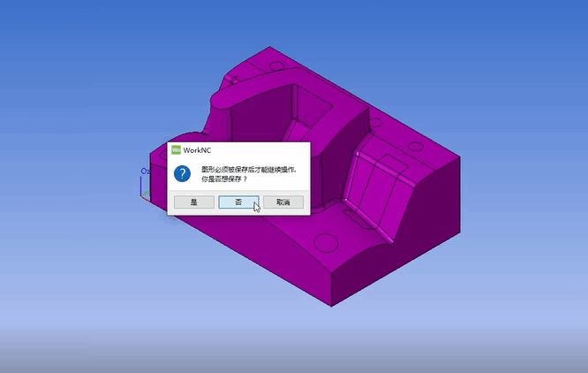Pick the circular hole at the model's top back corner
588x373 pixels.
[x=276, y=65]
